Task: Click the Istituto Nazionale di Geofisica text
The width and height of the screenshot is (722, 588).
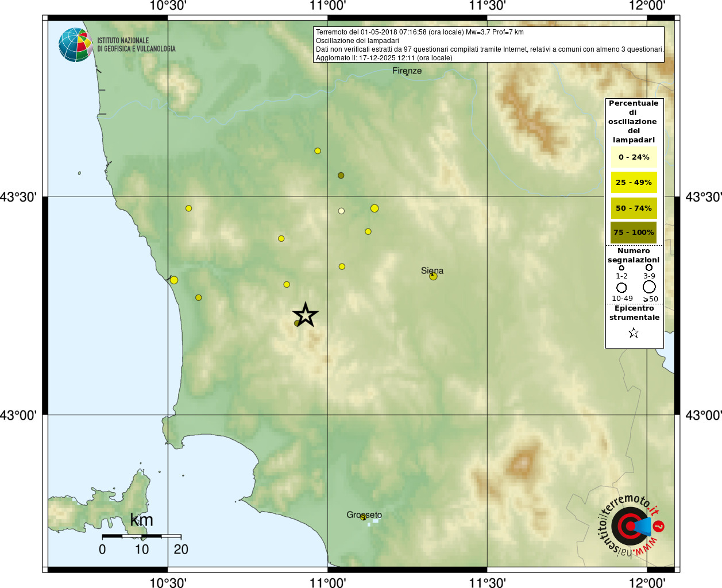Action: [136, 45]
